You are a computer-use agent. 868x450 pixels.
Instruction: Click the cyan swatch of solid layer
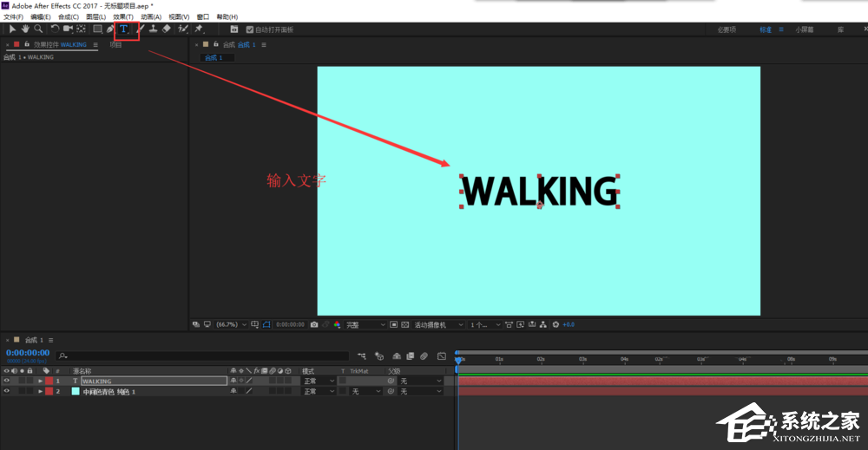click(x=76, y=392)
